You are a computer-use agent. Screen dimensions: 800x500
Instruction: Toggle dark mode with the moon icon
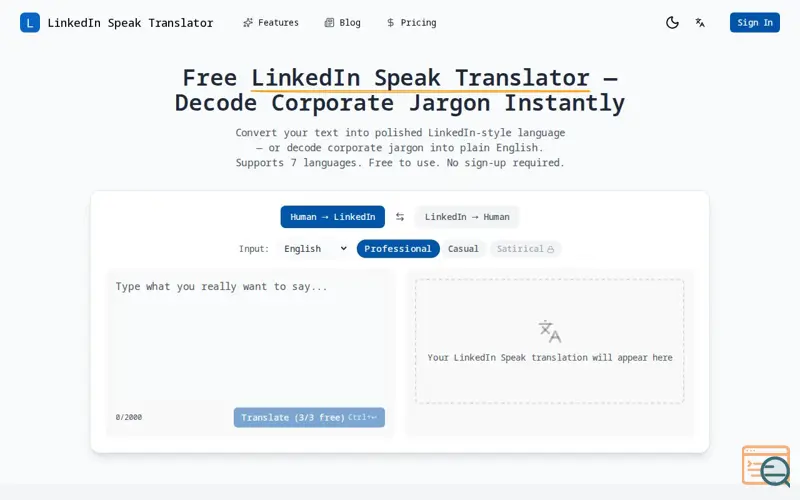point(672,22)
